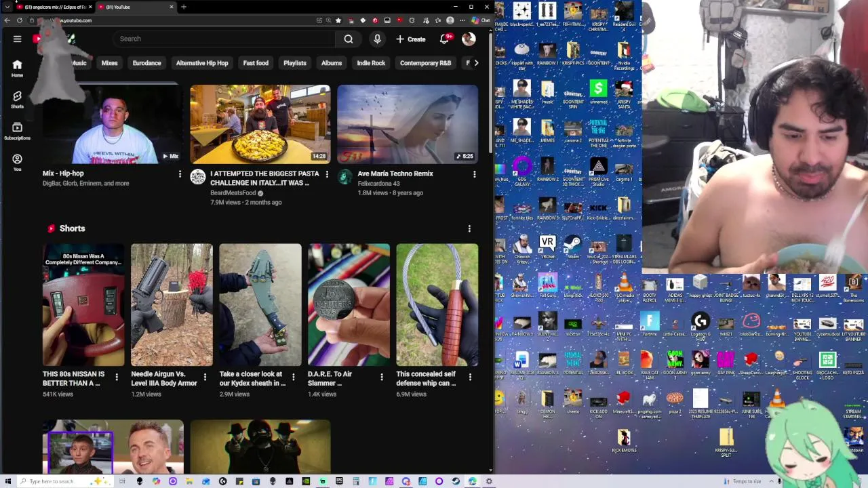This screenshot has height=488, width=868.
Task: Reload the page with refresh icon
Action: (20, 20)
